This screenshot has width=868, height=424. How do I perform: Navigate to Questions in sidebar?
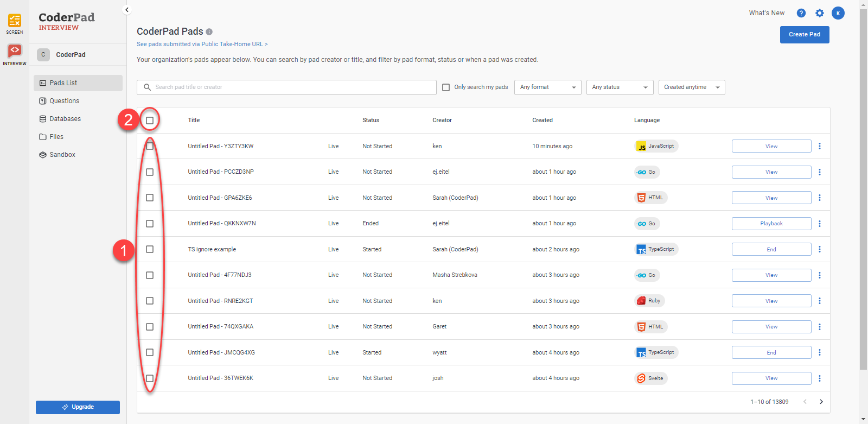point(64,101)
